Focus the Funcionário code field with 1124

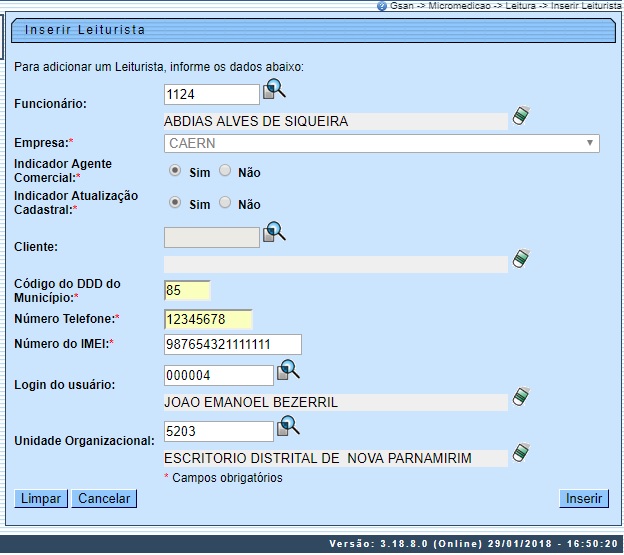212,95
